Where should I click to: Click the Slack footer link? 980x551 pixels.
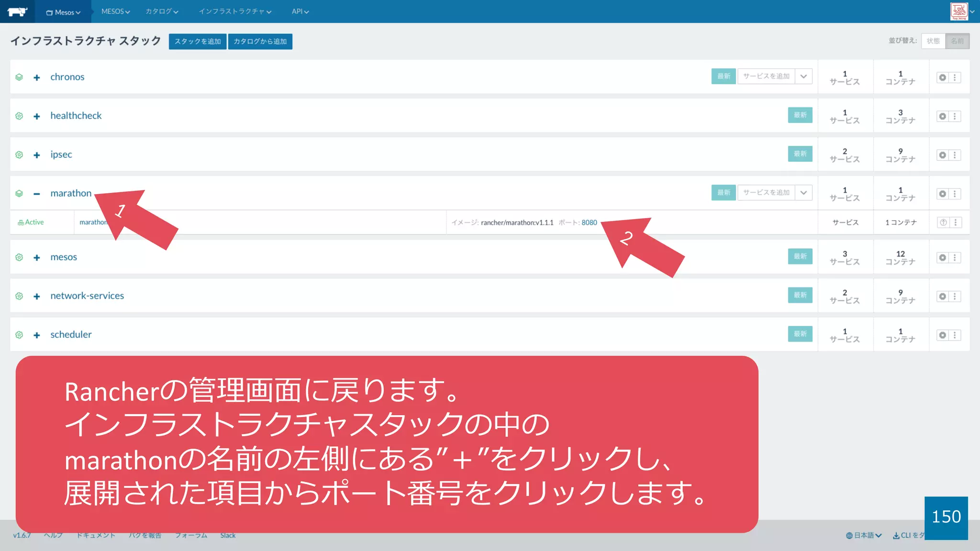click(x=228, y=535)
